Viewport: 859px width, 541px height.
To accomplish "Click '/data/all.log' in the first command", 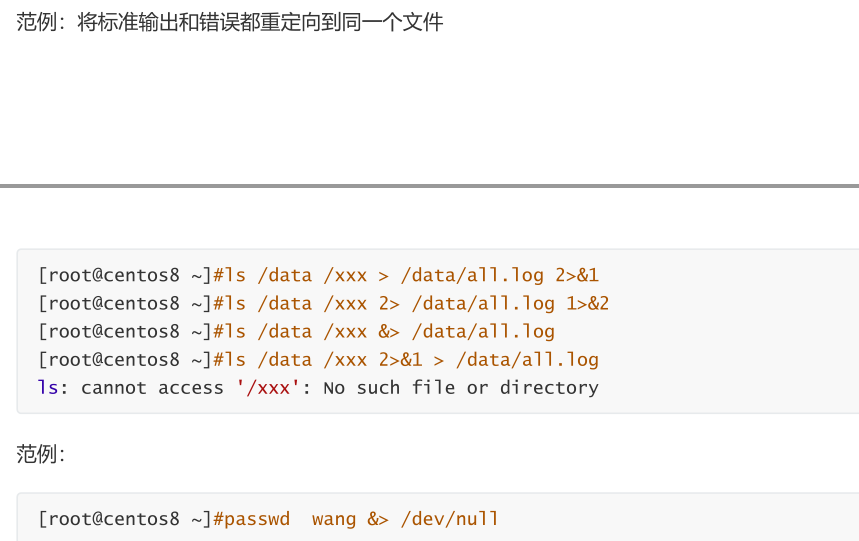I will tap(472, 275).
